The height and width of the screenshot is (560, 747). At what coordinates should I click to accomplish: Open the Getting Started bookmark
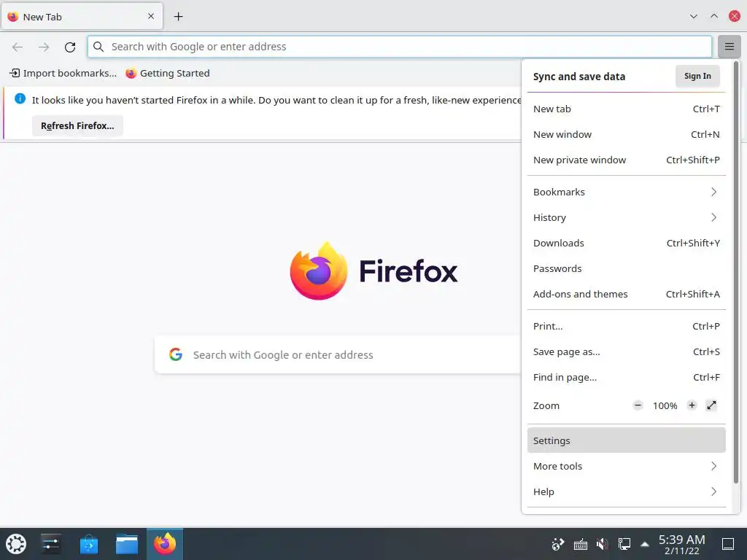(x=168, y=74)
